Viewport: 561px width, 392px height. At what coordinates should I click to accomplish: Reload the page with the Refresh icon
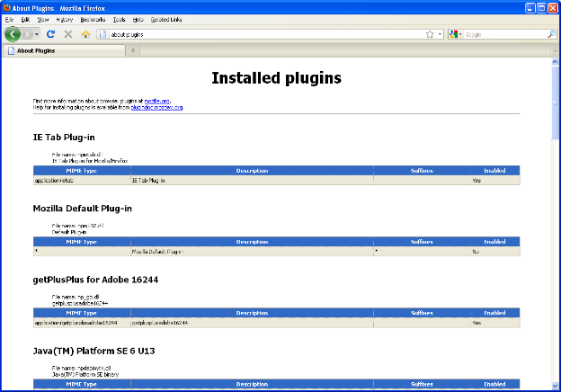[50, 34]
